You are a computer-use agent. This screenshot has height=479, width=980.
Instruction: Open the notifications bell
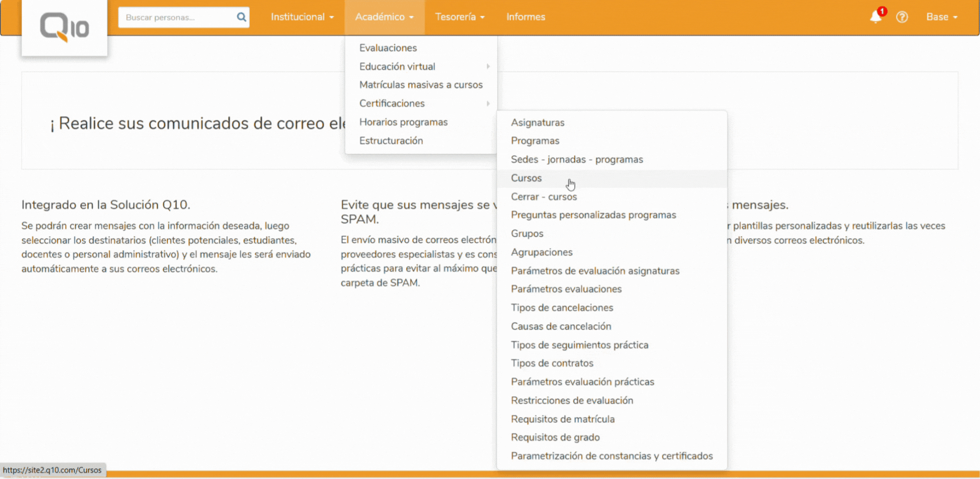[x=875, y=17]
